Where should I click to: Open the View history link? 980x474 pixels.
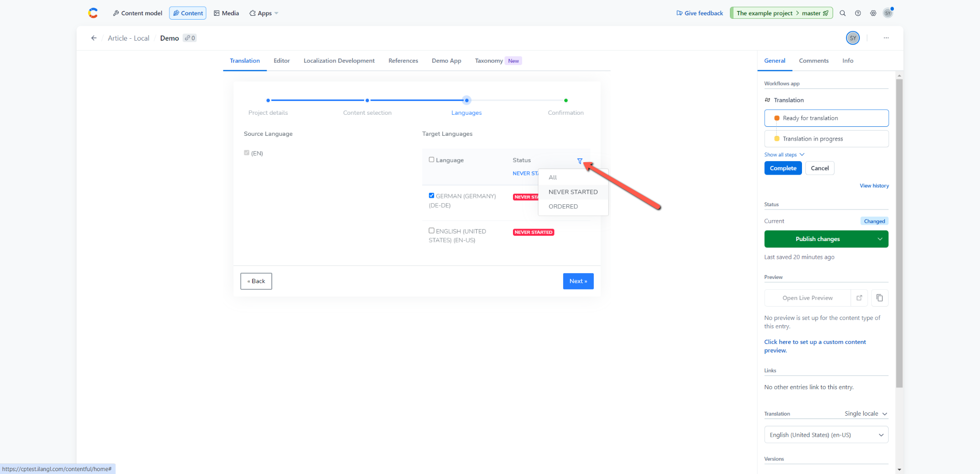[874, 186]
